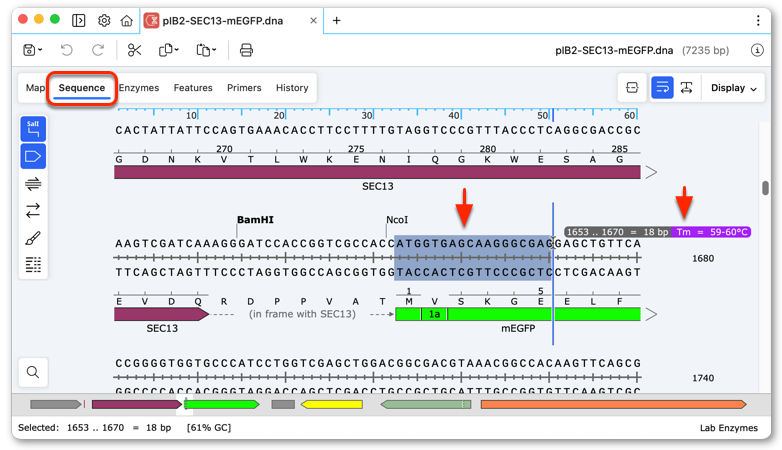The image size is (782, 450).
Task: Click gray feature in minimap strip
Action: click(x=55, y=404)
